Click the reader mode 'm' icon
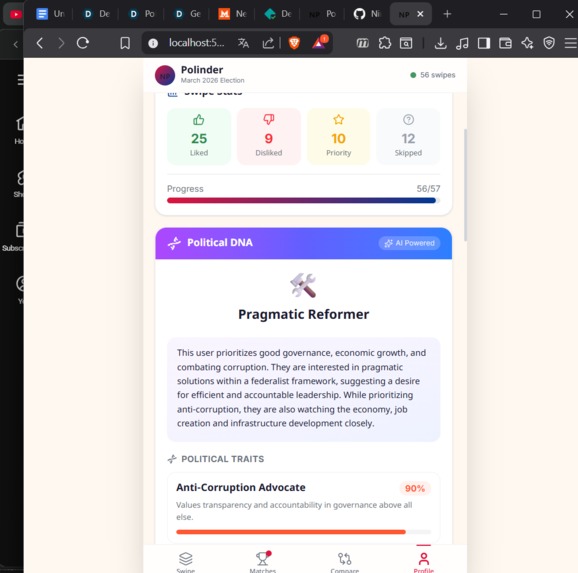 click(363, 44)
